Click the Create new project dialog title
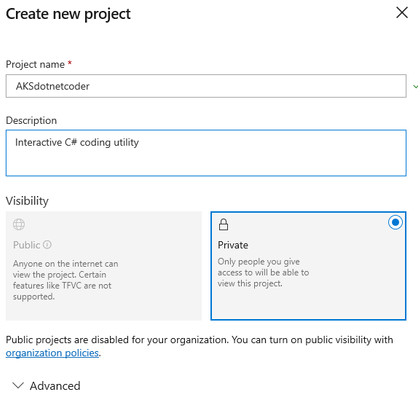 (x=68, y=14)
